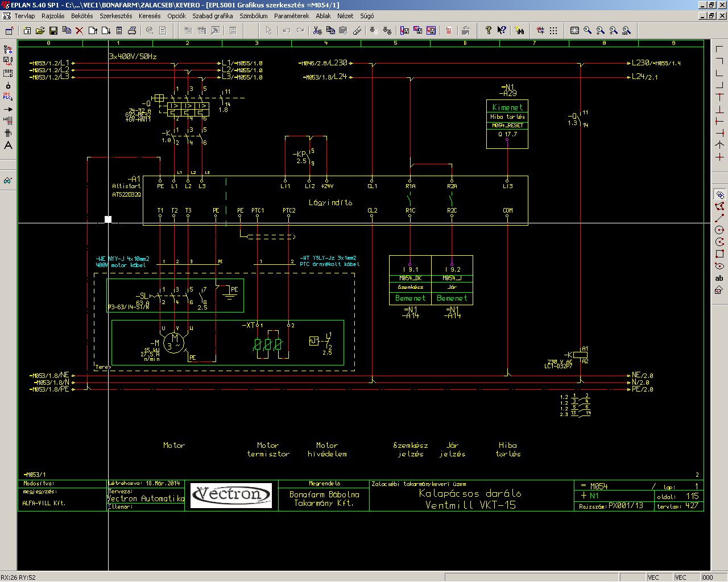Select the circle drawing tool
The image size is (728, 582).
click(719, 230)
